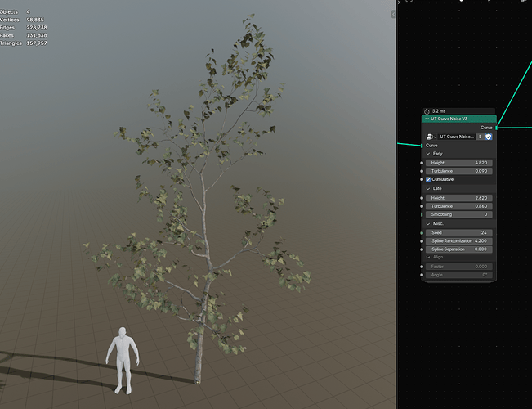Adjust the Late Height value 2.620

point(458,198)
